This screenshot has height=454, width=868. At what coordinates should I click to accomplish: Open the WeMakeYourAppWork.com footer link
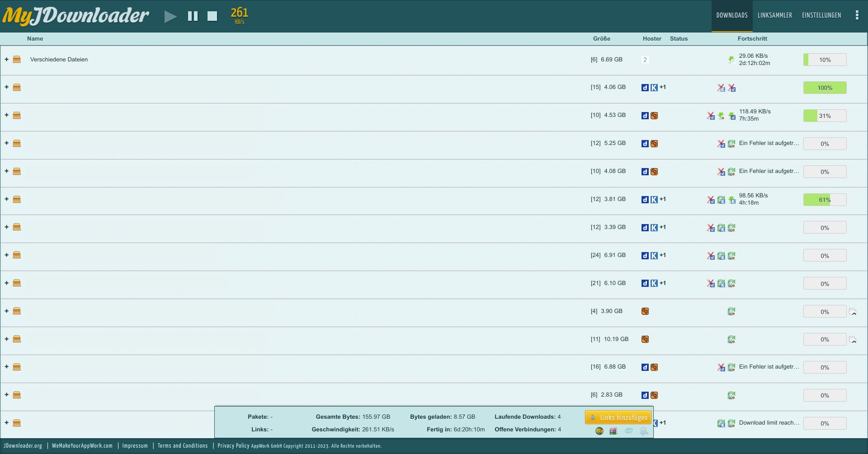coord(82,446)
